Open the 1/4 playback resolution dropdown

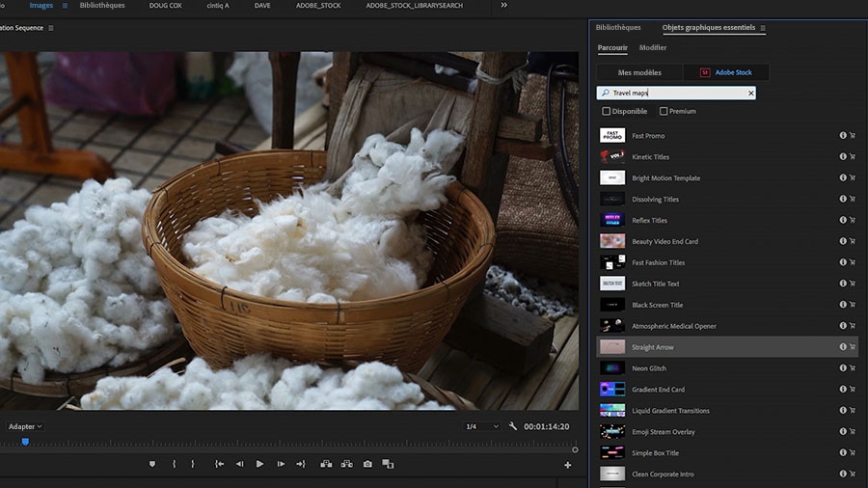pos(482,426)
